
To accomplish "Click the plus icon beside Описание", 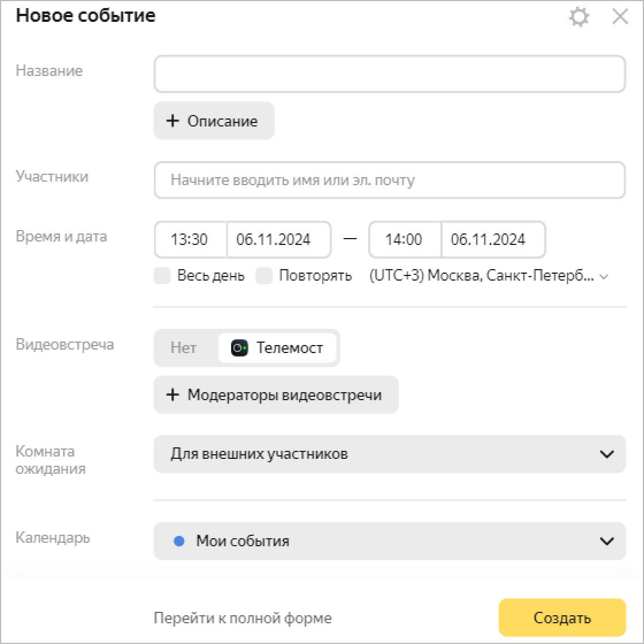I will pos(172,121).
